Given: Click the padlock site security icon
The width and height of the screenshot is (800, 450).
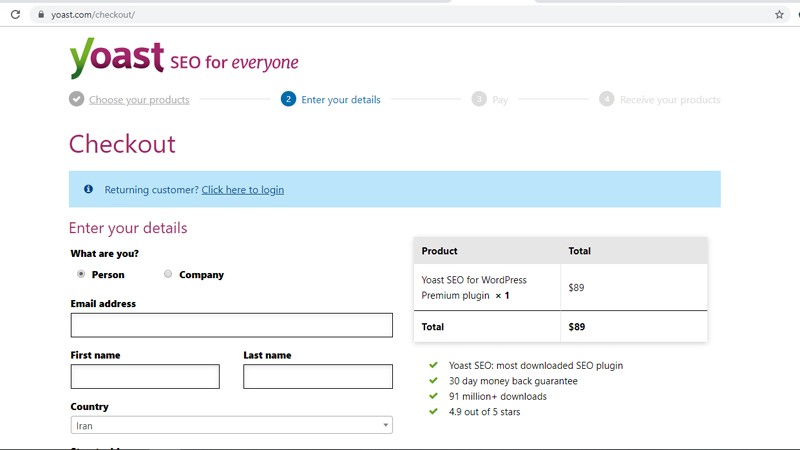Looking at the screenshot, I should coord(41,15).
